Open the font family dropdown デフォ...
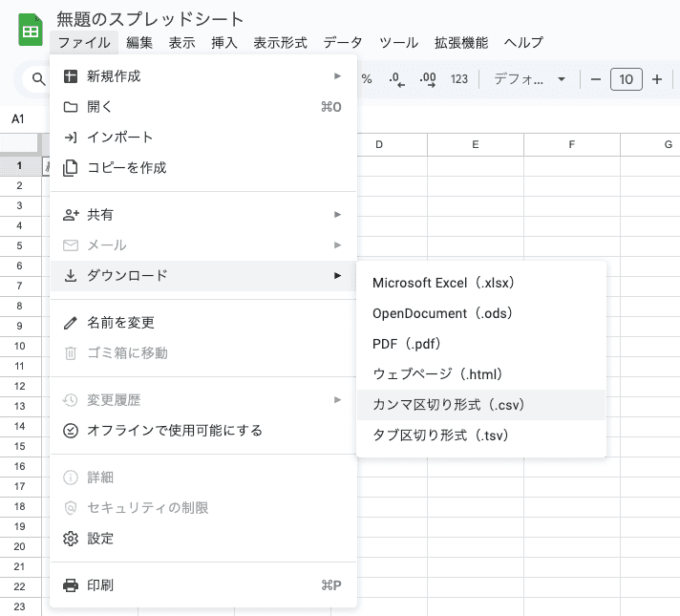The height and width of the screenshot is (616, 680). (529, 79)
